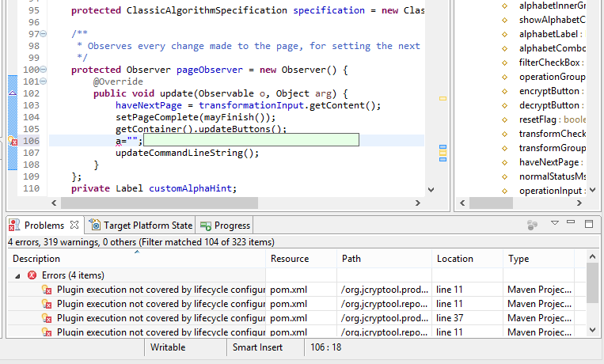Sort problems by the Path column
Screen dimensions: 604x364
pos(384,259)
